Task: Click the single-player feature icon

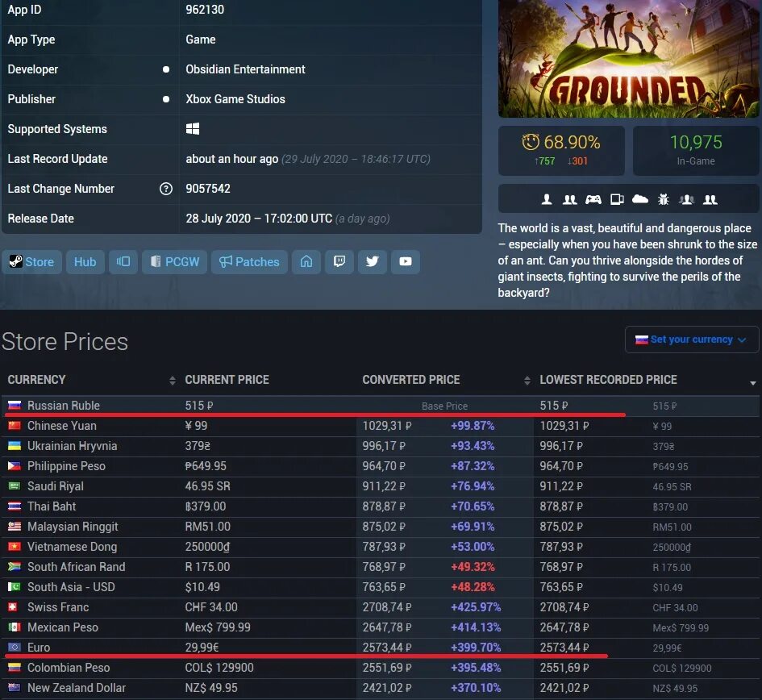Action: 547,198
